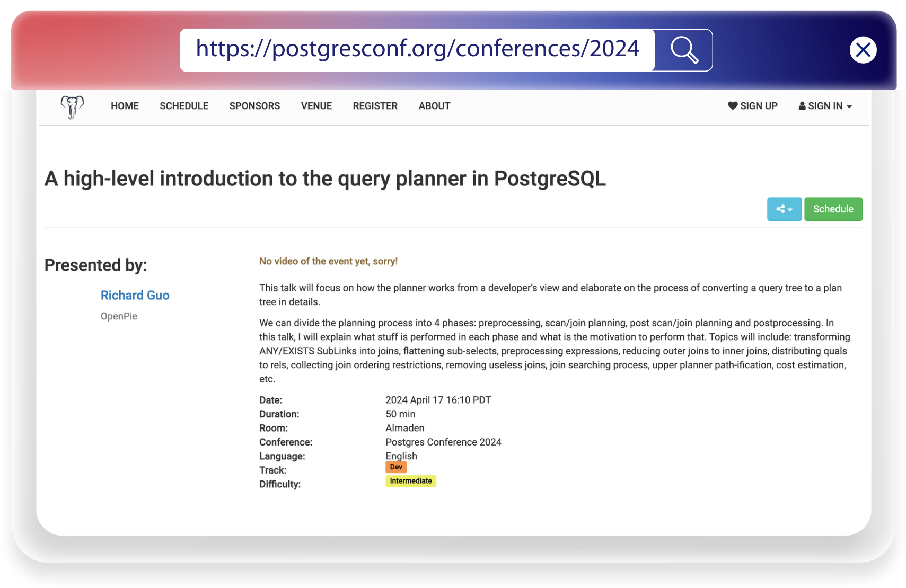The image size is (906, 588).
Task: Click the green Schedule button
Action: (833, 209)
